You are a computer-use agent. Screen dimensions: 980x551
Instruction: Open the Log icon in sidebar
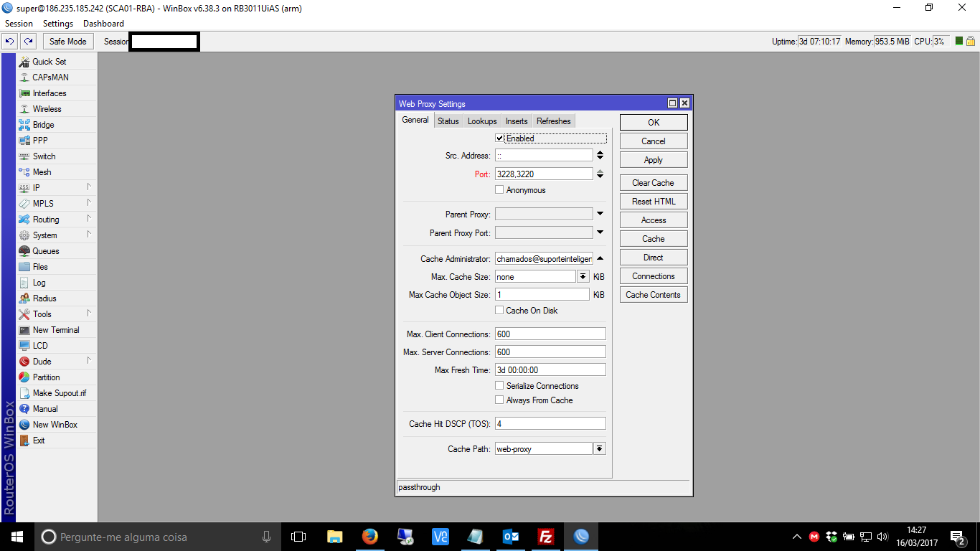click(24, 283)
